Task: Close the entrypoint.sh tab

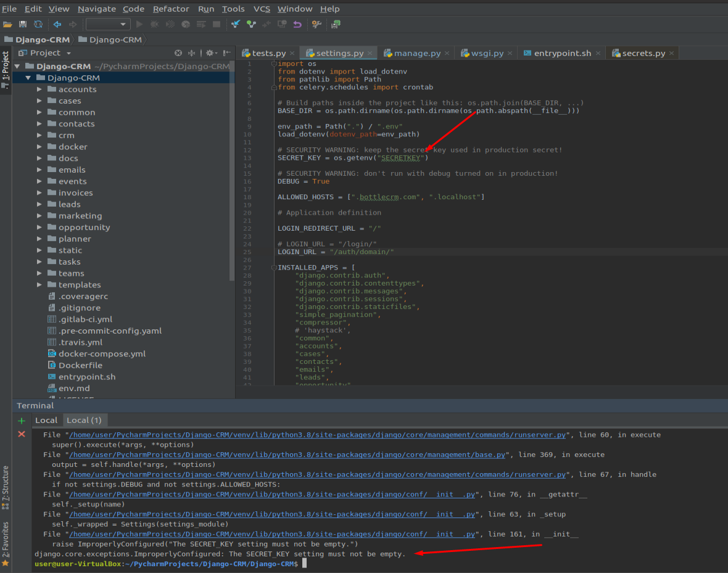Action: pyautogui.click(x=598, y=54)
